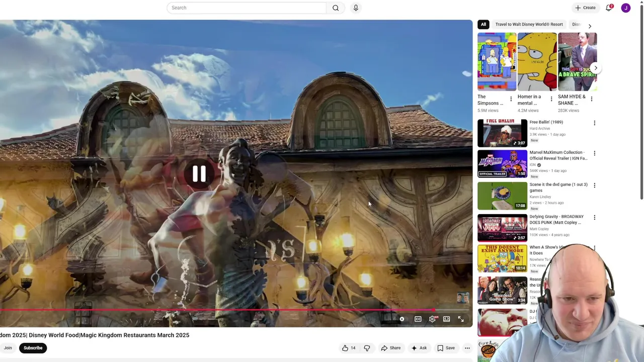Subscribe to the channel
Screen dimensions: 644x362
33,348
